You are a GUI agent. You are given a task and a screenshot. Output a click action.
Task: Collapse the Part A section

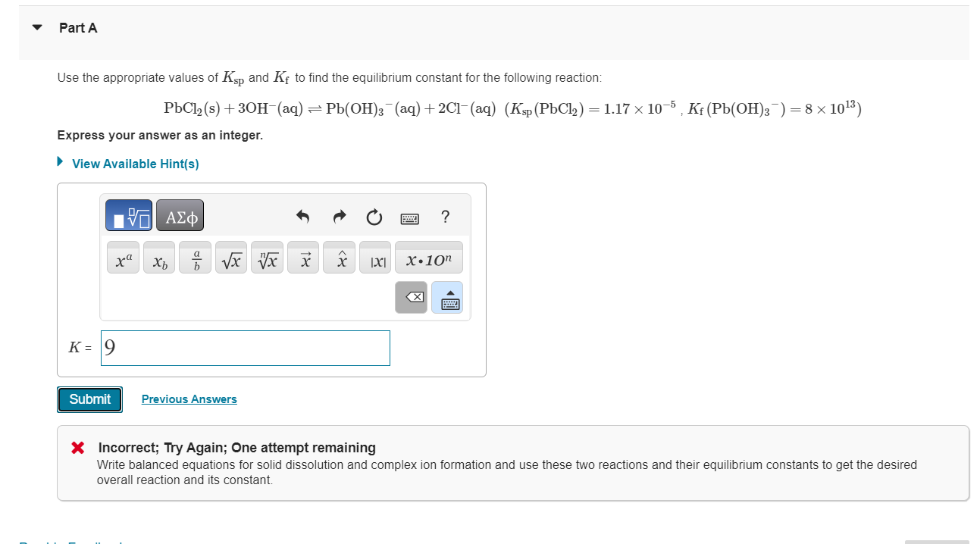click(x=36, y=27)
